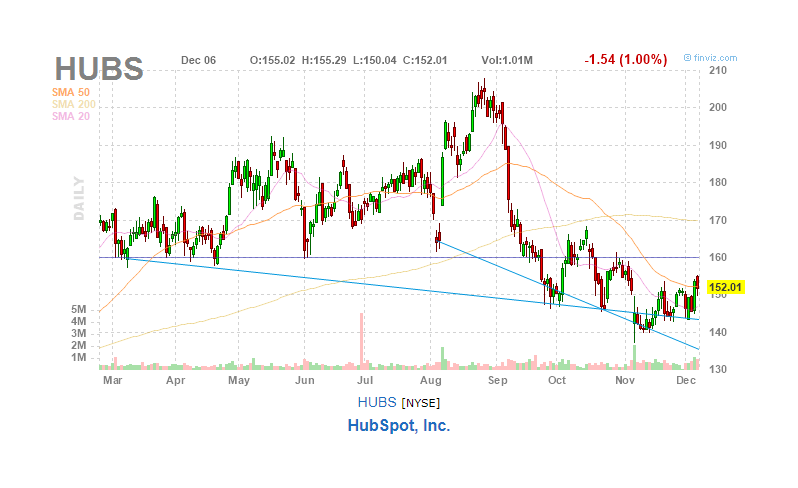
Task: Click the 170 price axis label
Action: 718,221
